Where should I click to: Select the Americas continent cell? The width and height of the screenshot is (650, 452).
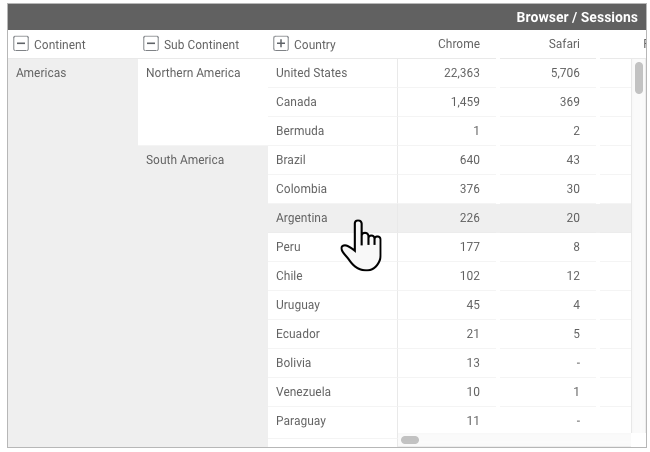[41, 73]
